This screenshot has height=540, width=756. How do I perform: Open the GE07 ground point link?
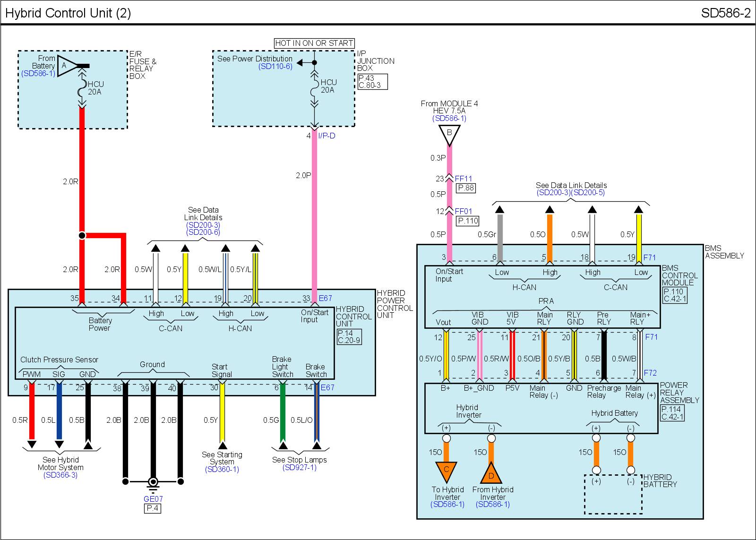153,499
